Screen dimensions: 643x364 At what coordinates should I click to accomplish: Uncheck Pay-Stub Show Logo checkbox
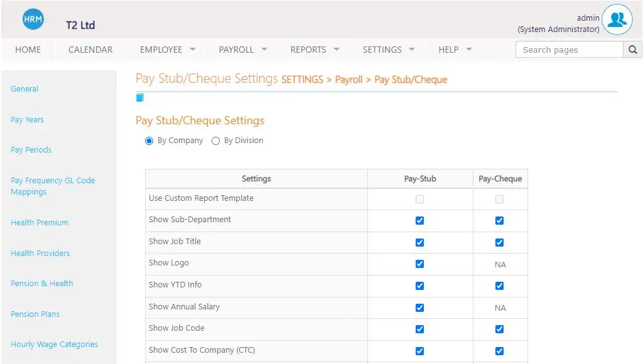coord(419,264)
